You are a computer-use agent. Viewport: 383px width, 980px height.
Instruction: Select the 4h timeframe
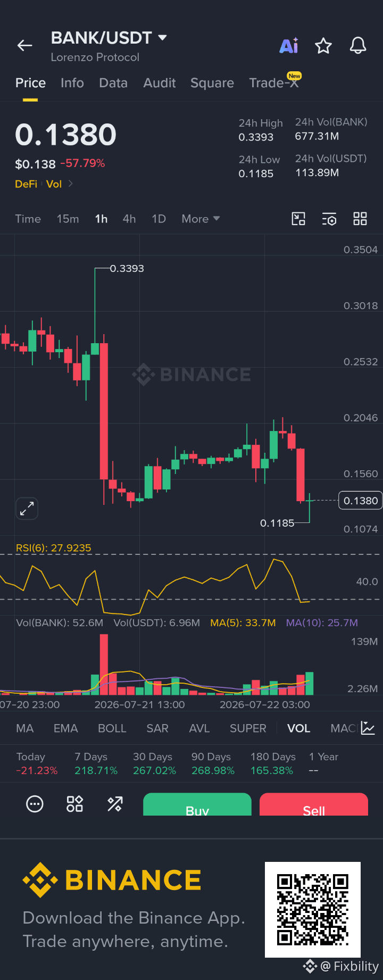click(129, 219)
